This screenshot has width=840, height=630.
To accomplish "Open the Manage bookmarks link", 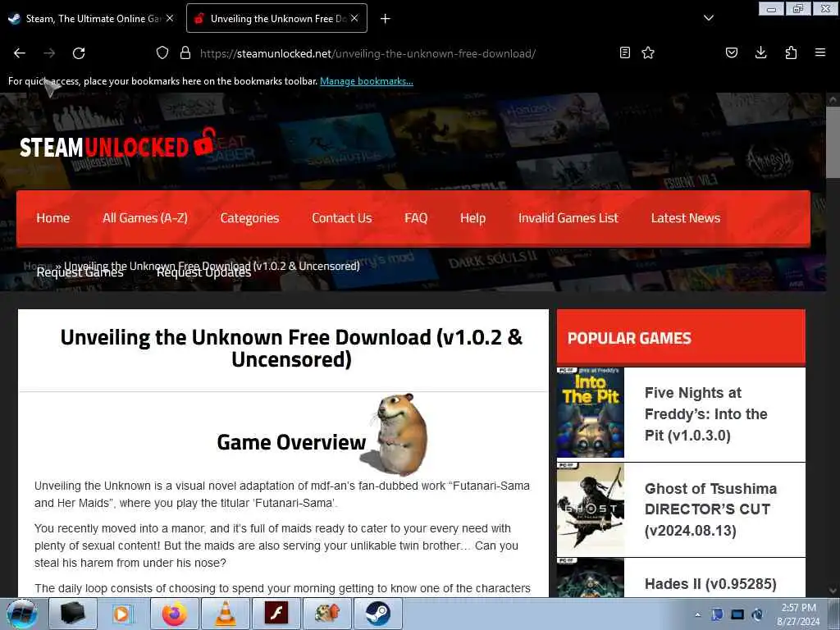I will [367, 81].
